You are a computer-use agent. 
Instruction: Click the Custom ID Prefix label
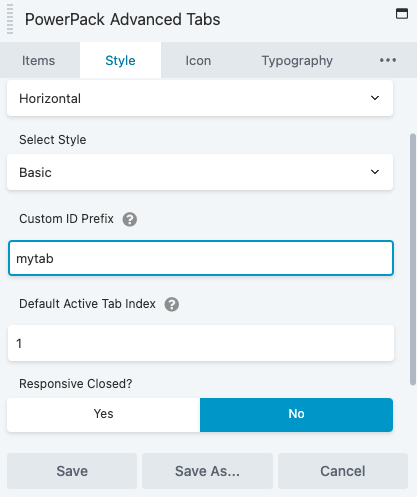click(66, 219)
